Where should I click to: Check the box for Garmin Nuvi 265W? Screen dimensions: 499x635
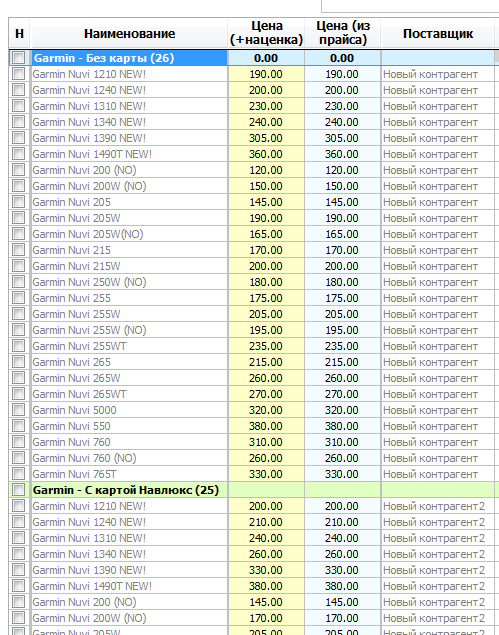tap(19, 378)
